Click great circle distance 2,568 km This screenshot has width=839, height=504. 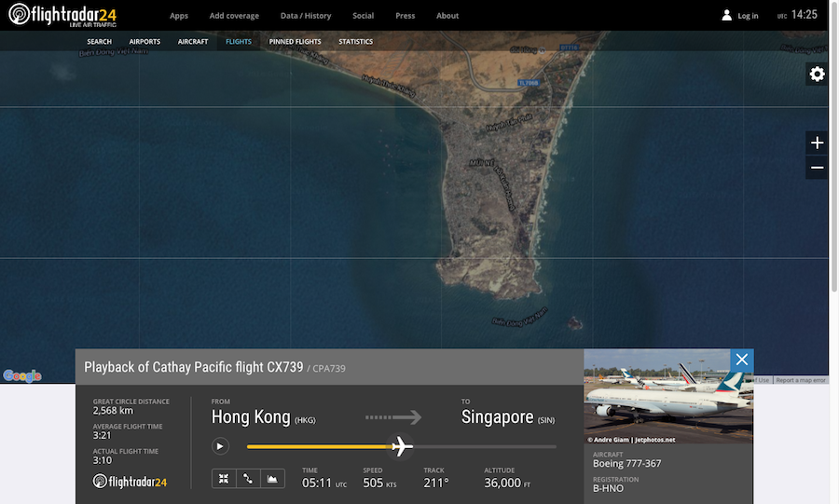click(x=113, y=411)
